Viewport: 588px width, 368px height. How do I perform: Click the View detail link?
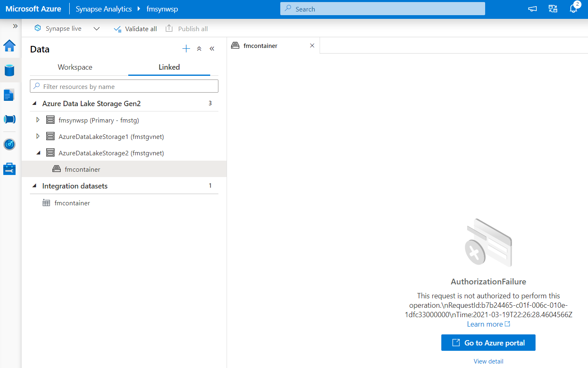(488, 361)
